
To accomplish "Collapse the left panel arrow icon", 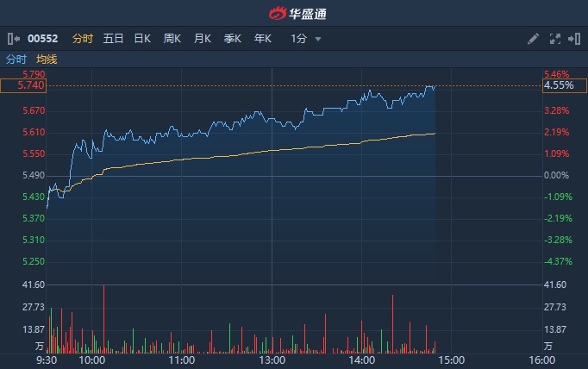I will point(12,39).
